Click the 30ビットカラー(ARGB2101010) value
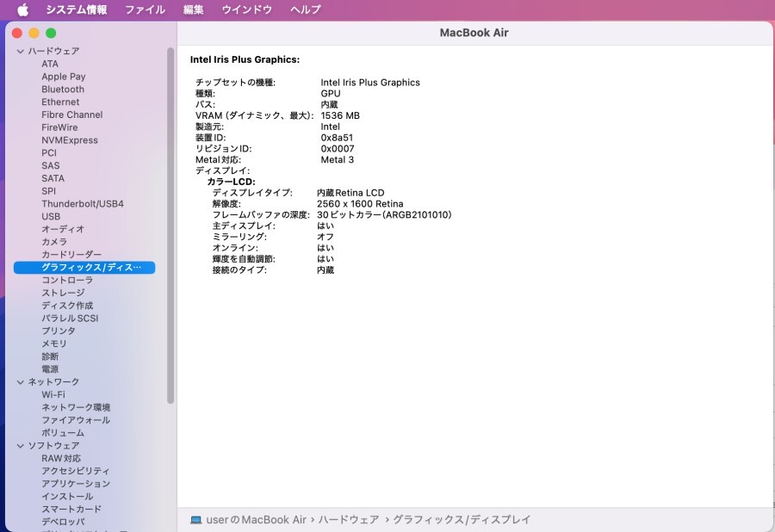Image resolution: width=775 pixels, height=532 pixels. coord(384,215)
